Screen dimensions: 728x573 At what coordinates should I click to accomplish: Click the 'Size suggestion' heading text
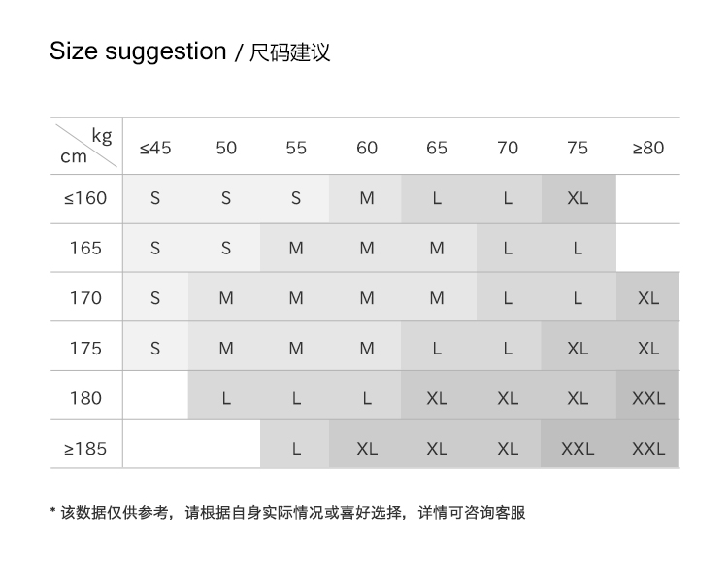coord(137,51)
